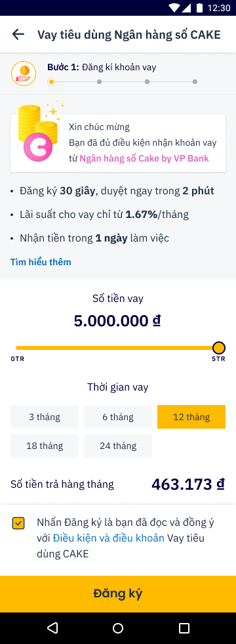Tap the yellow Đăng ký button
Image resolution: width=236 pixels, height=644 pixels.
[x=118, y=594]
